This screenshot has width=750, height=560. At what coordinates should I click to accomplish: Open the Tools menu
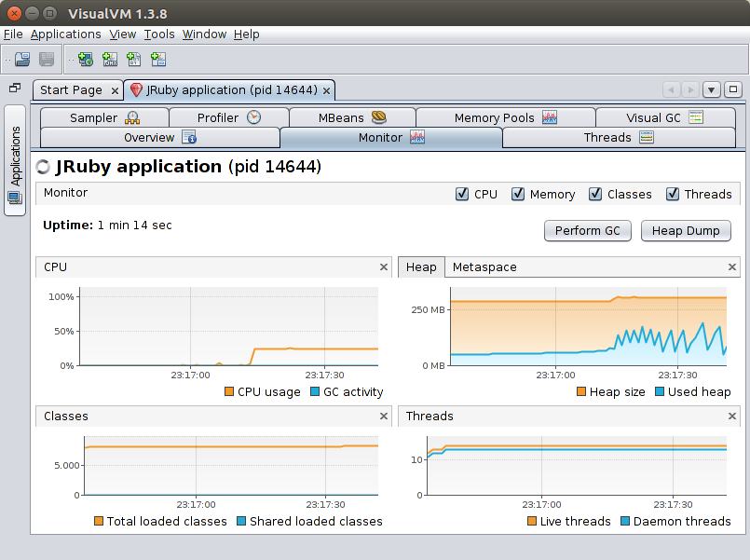pos(159,34)
